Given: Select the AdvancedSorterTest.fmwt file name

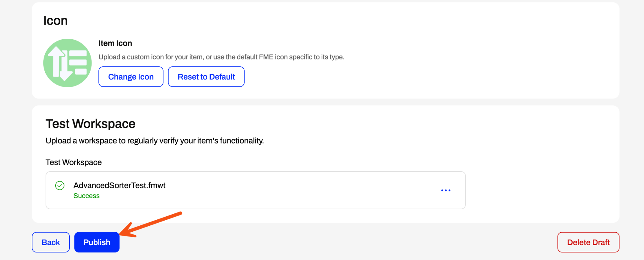Looking at the screenshot, I should [119, 185].
